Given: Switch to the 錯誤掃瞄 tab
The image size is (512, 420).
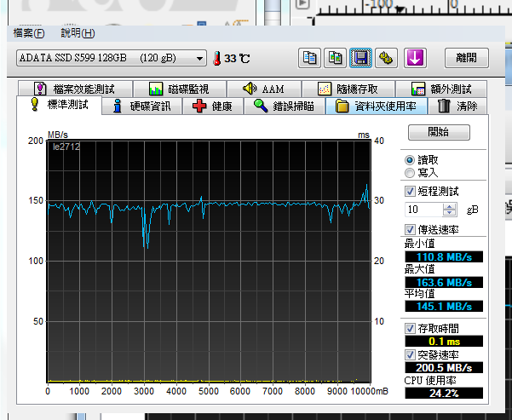Looking at the screenshot, I should [x=284, y=106].
